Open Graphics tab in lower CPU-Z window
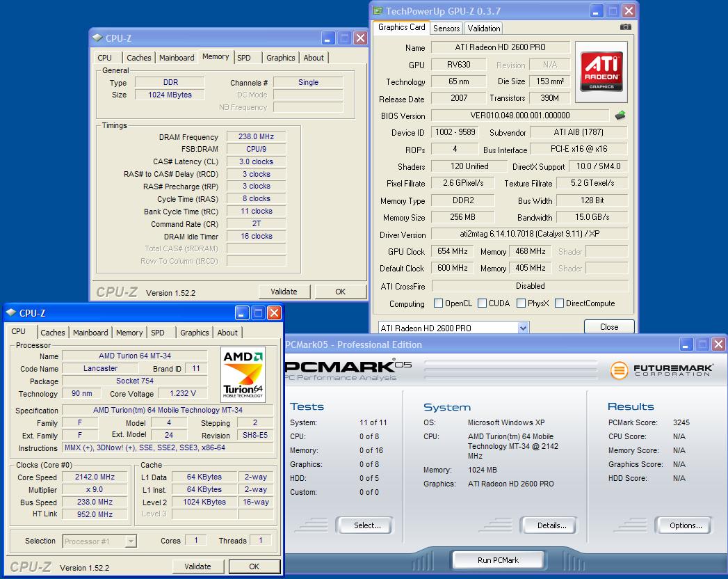 [x=194, y=333]
